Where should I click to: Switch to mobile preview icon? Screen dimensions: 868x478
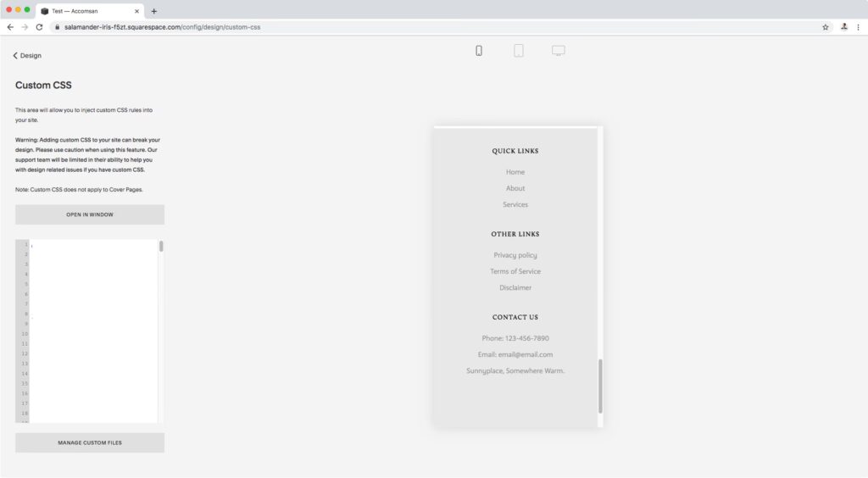click(x=479, y=51)
